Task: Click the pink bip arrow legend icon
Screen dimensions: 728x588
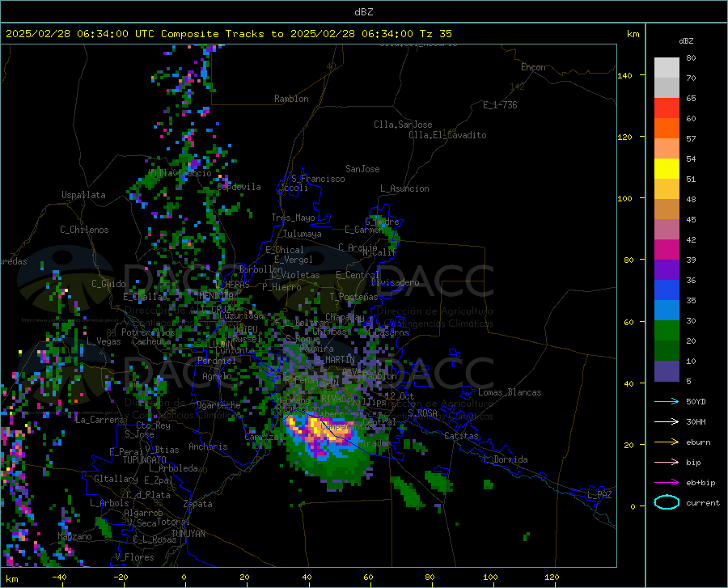Action: [x=667, y=463]
